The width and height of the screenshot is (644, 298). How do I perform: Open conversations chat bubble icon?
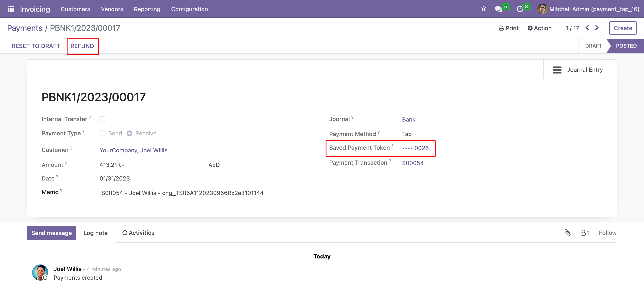click(498, 9)
